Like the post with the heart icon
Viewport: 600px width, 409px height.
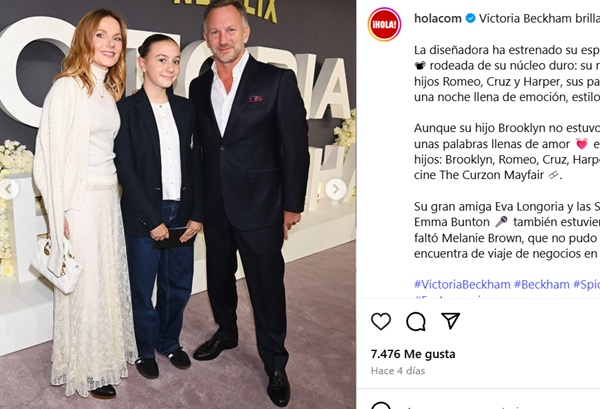[x=381, y=321]
